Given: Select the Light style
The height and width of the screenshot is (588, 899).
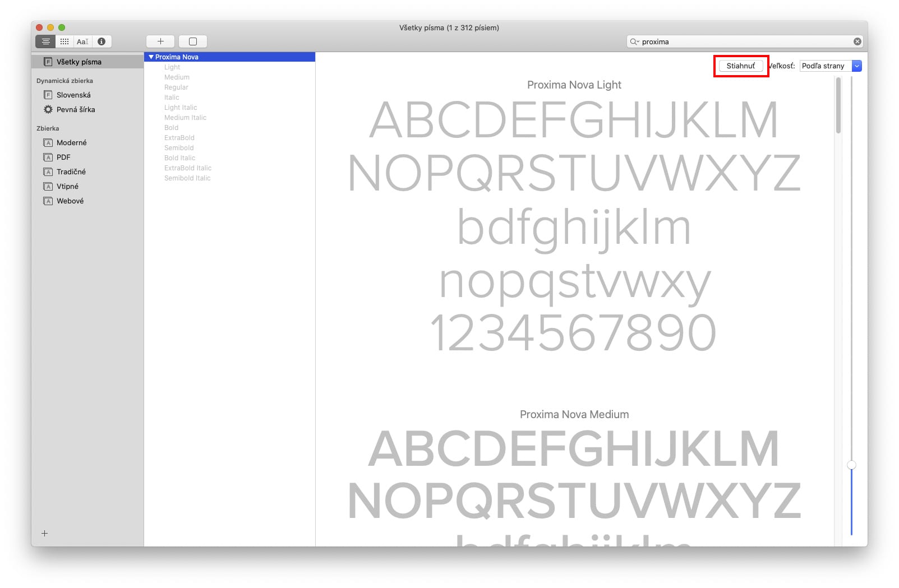Looking at the screenshot, I should pos(172,67).
